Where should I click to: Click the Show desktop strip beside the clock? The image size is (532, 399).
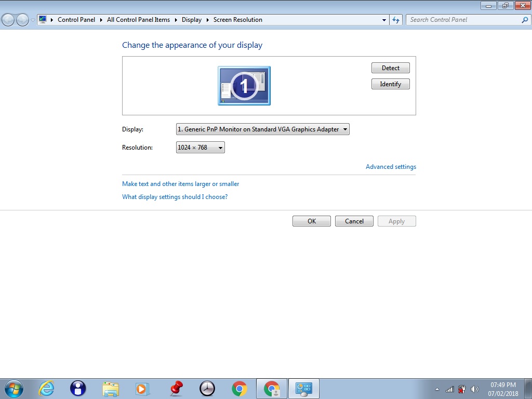tap(529, 389)
